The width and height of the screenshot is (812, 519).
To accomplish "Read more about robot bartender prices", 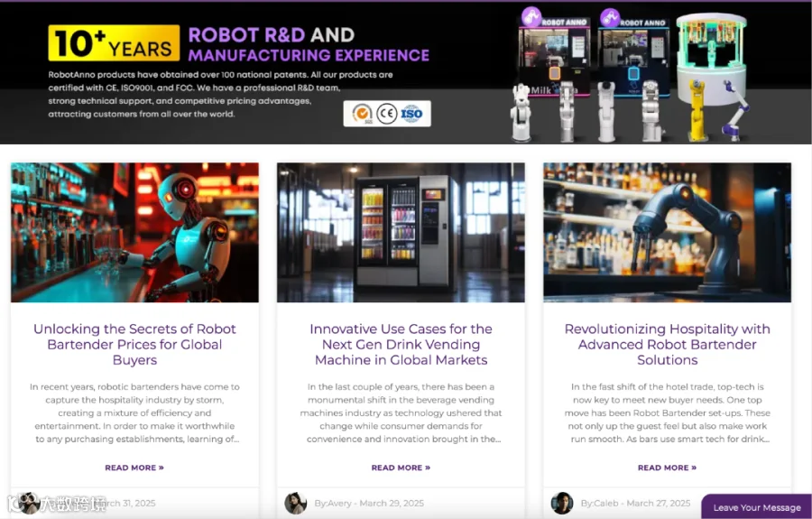I will [134, 468].
